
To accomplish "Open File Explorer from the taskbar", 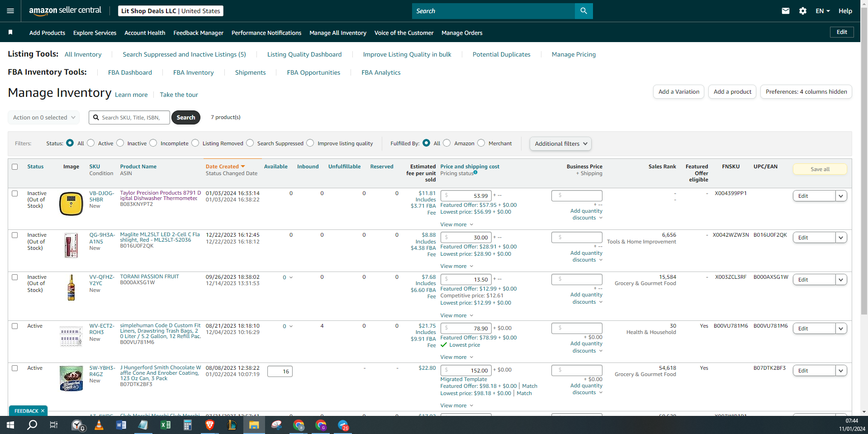I will pos(254,425).
